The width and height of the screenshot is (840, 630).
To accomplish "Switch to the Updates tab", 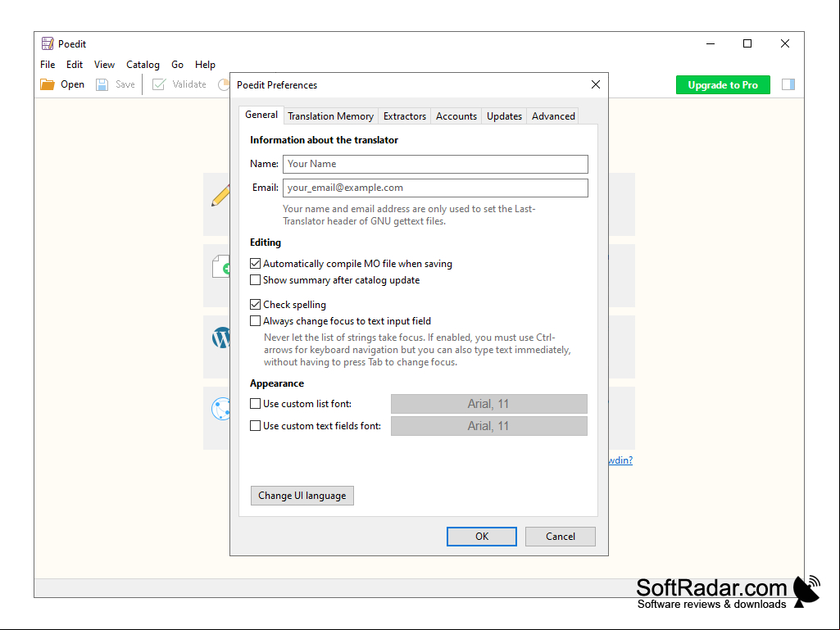I will pyautogui.click(x=504, y=116).
